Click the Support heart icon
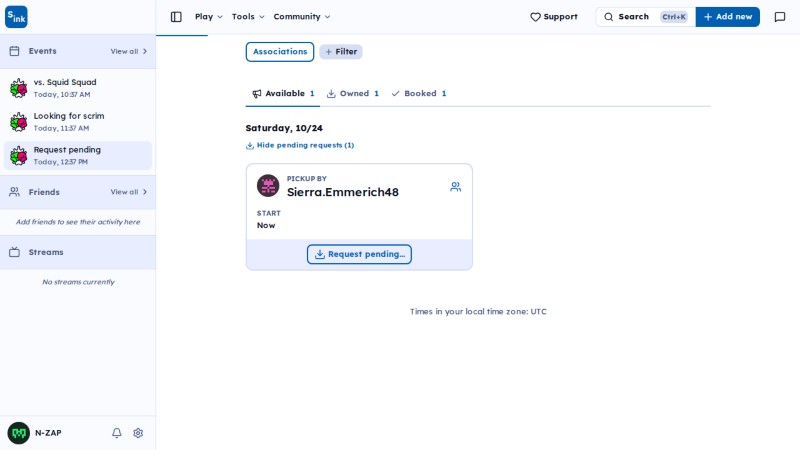The width and height of the screenshot is (800, 450). point(535,17)
